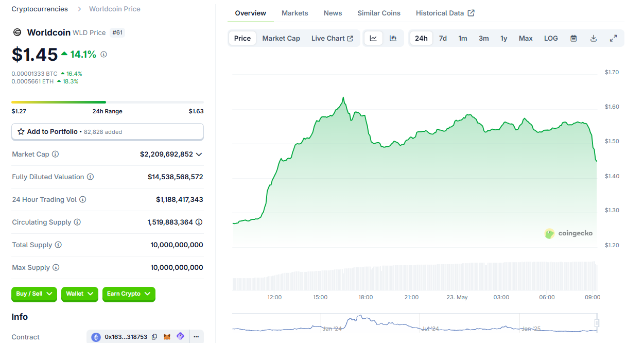Switch chart to Market Cap view
Screen dimensions: 644x343
click(x=281, y=38)
